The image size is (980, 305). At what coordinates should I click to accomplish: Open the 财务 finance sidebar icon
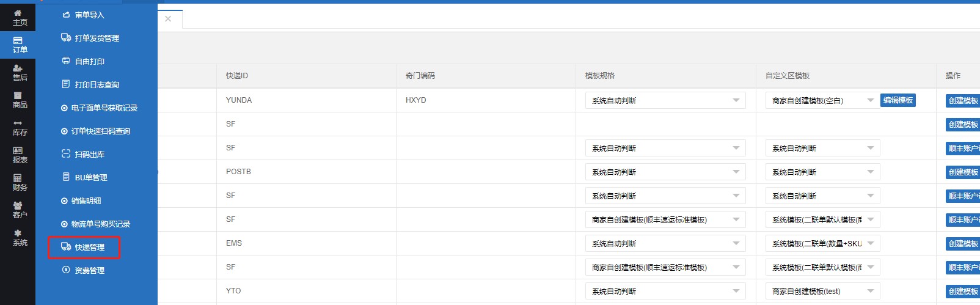pos(18,182)
